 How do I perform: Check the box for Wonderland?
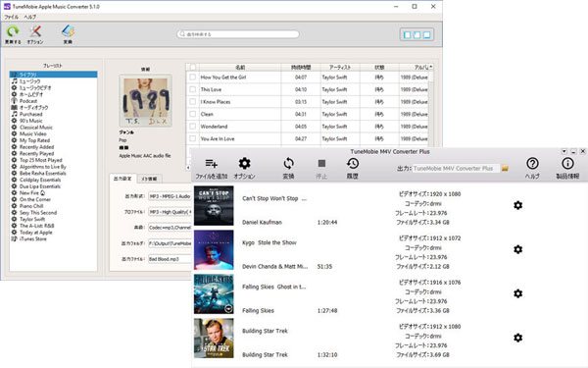coord(193,127)
